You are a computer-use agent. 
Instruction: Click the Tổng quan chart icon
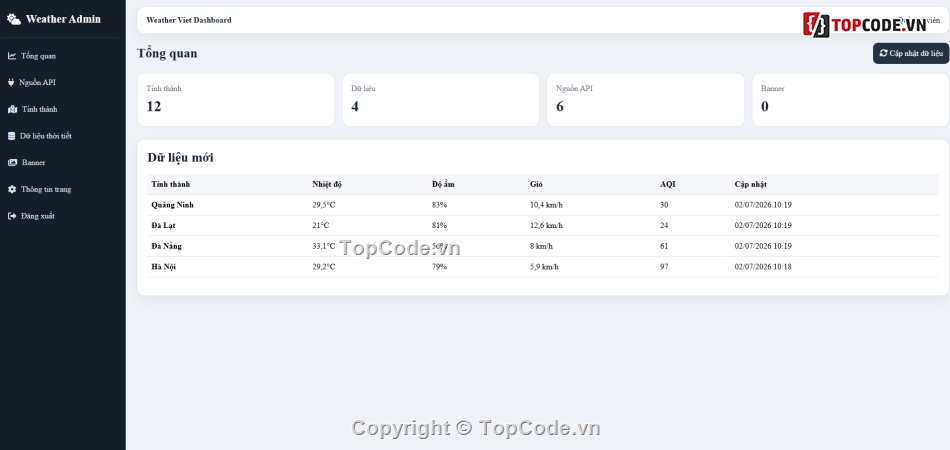12,56
